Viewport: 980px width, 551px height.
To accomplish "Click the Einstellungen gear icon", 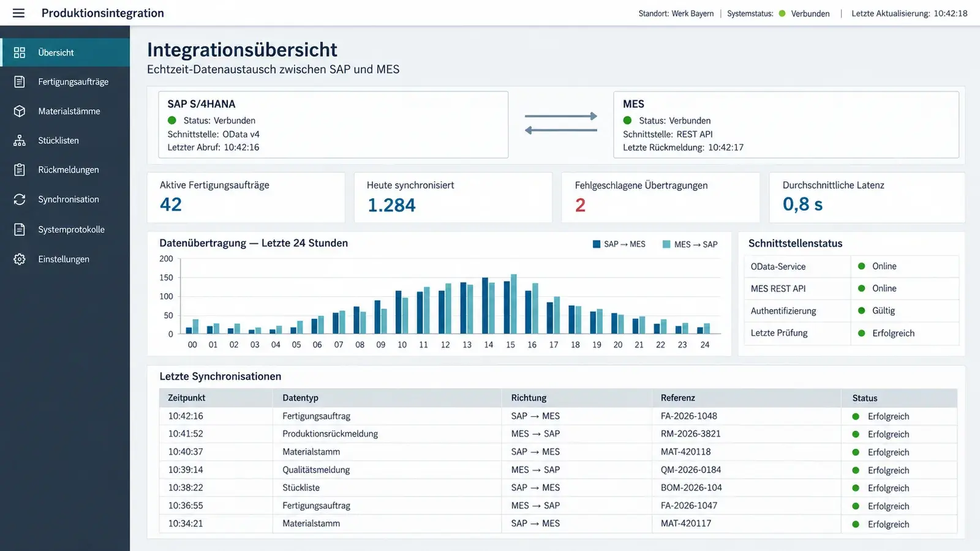I will (20, 259).
